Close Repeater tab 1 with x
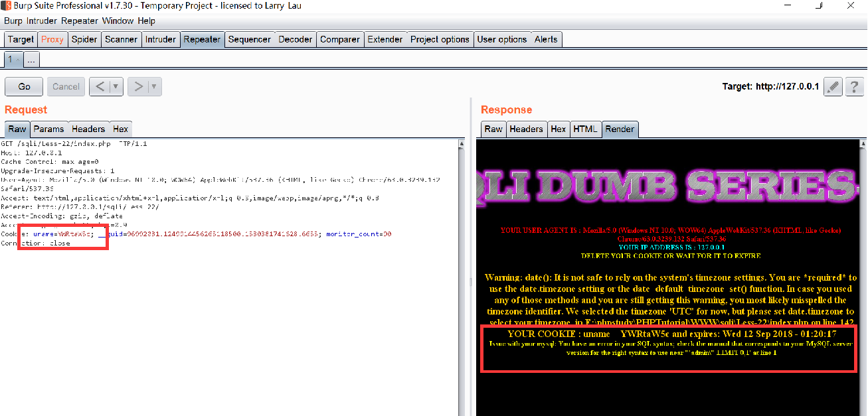The image size is (868, 416). pos(18,60)
